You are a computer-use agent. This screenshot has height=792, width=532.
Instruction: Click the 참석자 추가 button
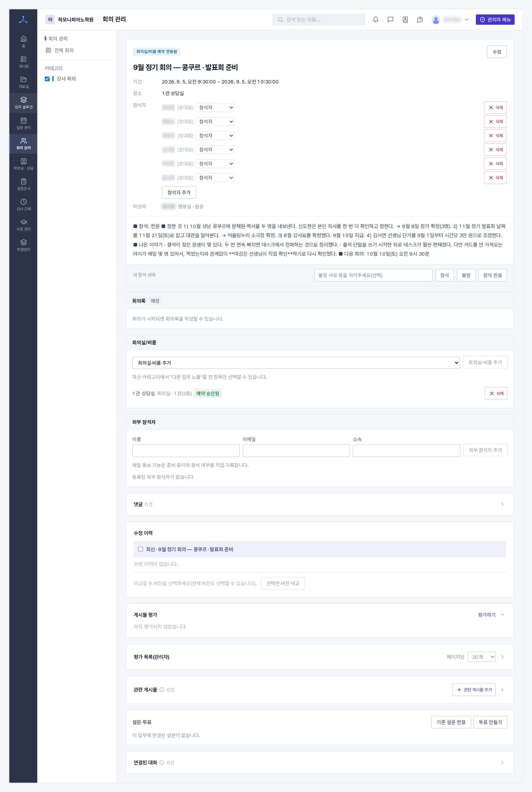click(x=179, y=192)
